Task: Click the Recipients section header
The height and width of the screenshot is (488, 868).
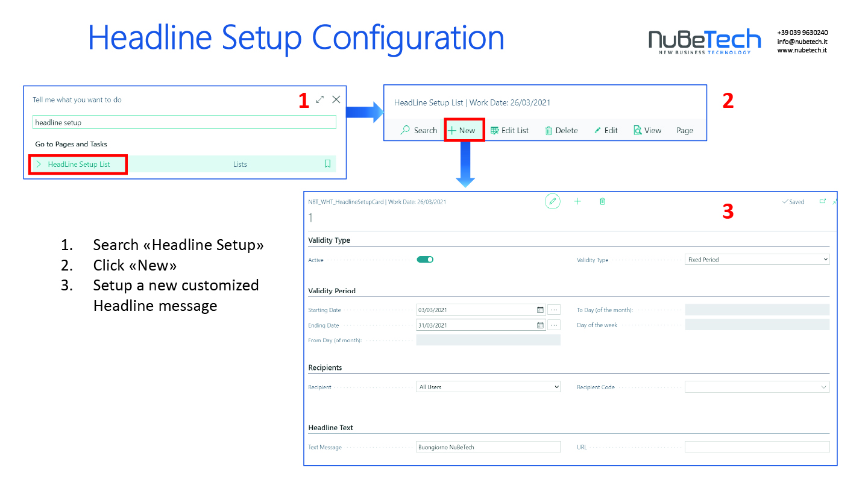Action: tap(325, 368)
